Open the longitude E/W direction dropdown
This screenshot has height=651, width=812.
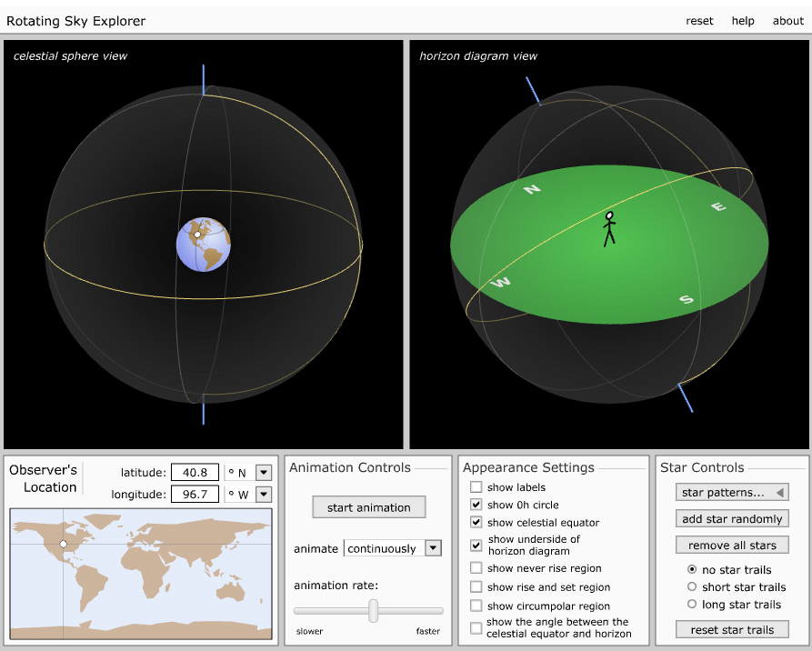264,495
